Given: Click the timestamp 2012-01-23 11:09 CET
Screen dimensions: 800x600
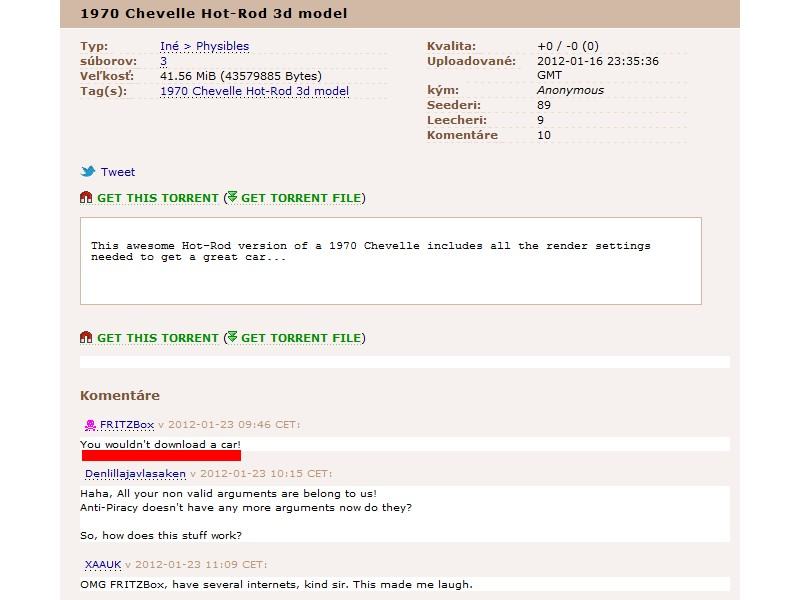Looking at the screenshot, I should click(201, 564).
